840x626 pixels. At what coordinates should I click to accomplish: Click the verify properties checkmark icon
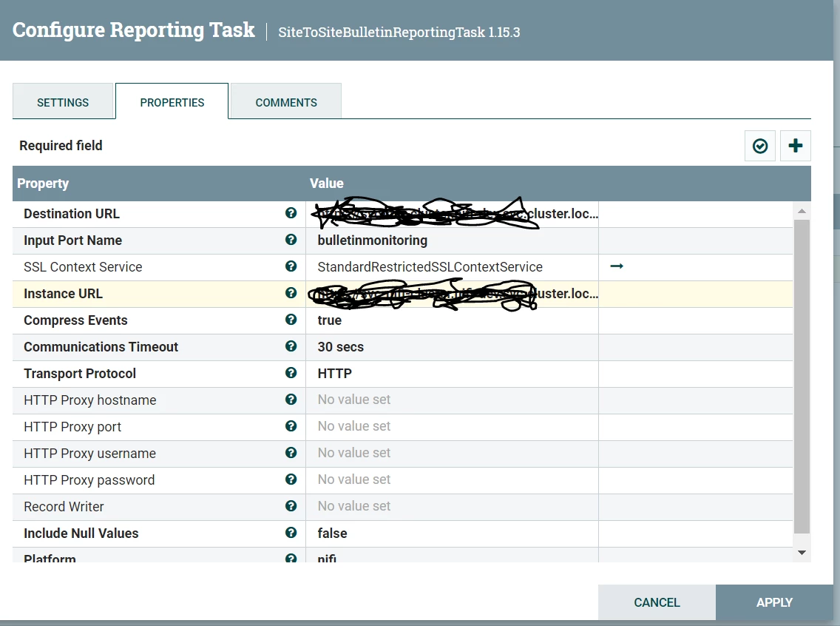coord(759,146)
